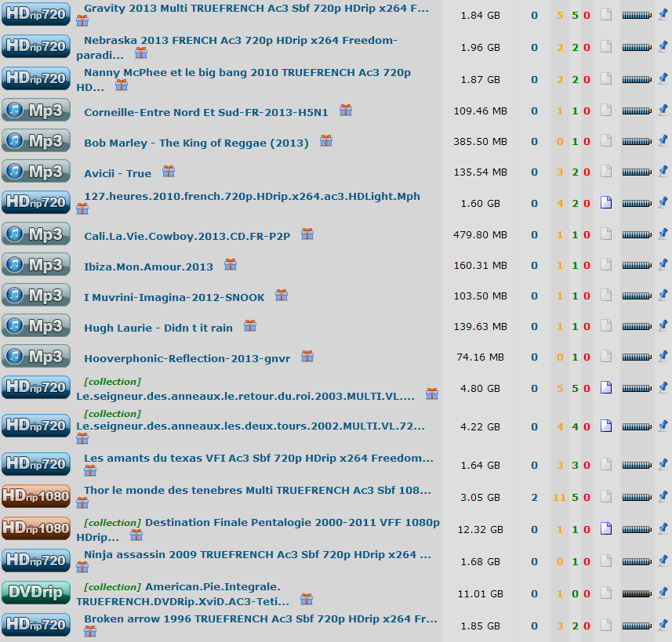
Task: Open Bob Marley - The King of Reggae link
Action: click(x=196, y=143)
